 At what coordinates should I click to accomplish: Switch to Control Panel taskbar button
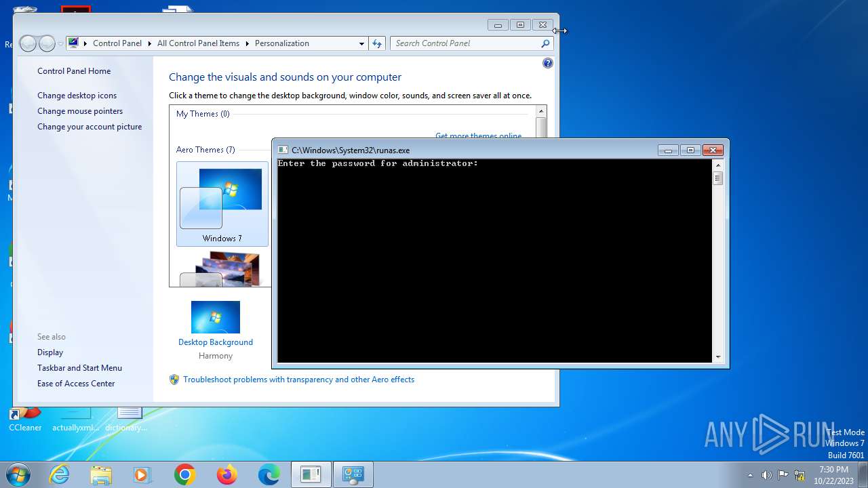[x=353, y=475]
